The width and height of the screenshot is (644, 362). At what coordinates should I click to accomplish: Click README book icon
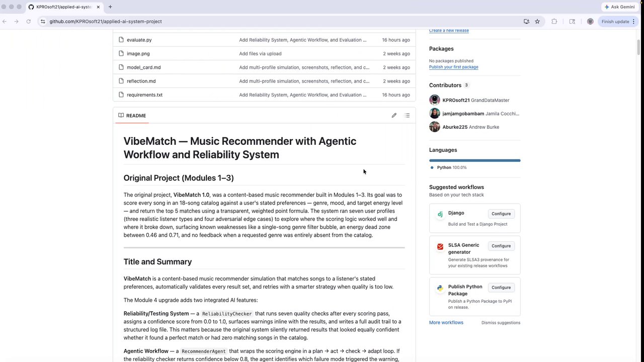pos(121,116)
